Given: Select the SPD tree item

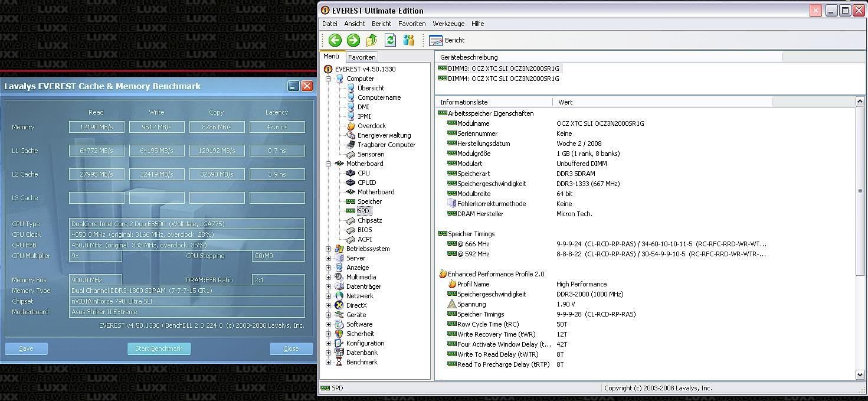Looking at the screenshot, I should 363,211.
